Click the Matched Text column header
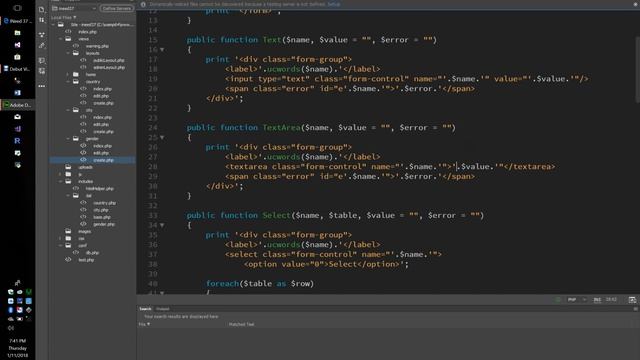This screenshot has width=640, height=360. (241, 324)
